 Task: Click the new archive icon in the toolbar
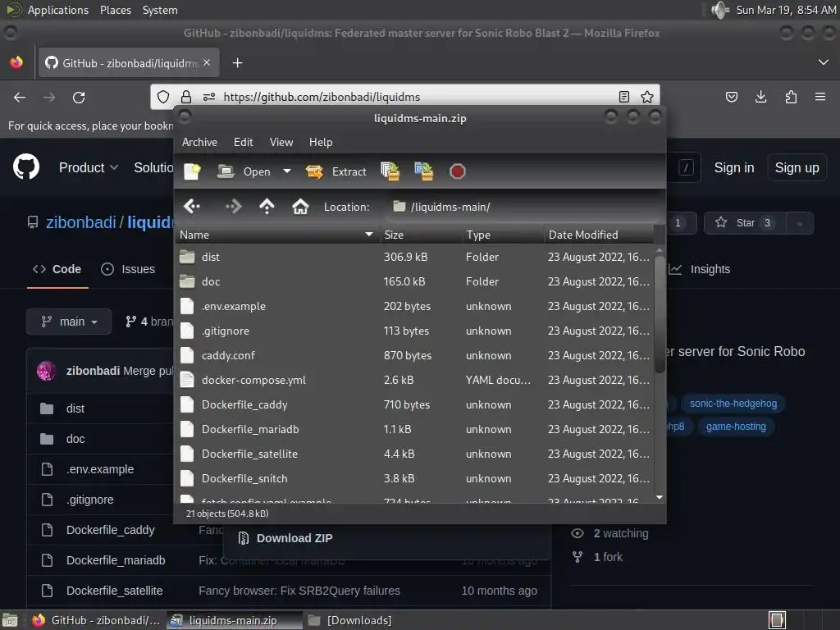coord(192,171)
